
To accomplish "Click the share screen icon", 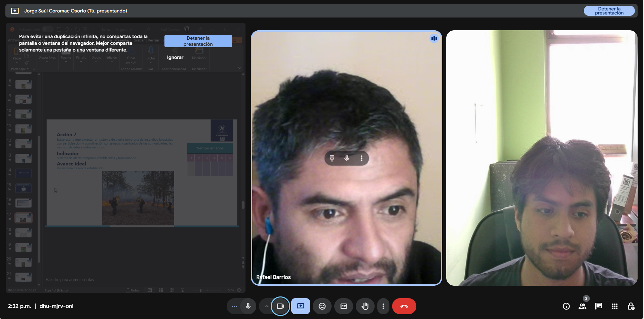I will click(x=300, y=306).
